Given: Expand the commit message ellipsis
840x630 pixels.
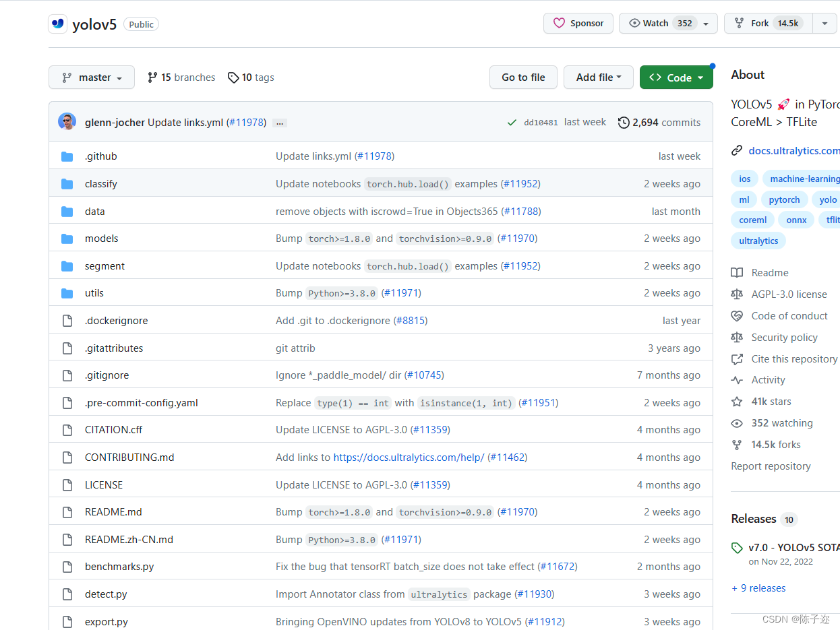Looking at the screenshot, I should (279, 123).
